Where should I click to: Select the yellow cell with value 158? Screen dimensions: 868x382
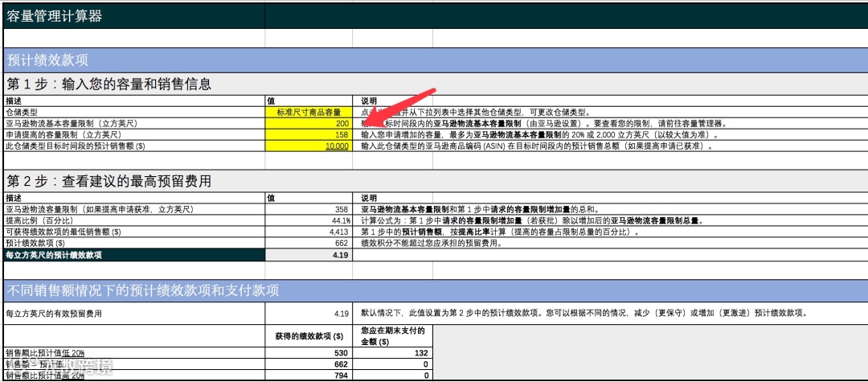tap(309, 134)
